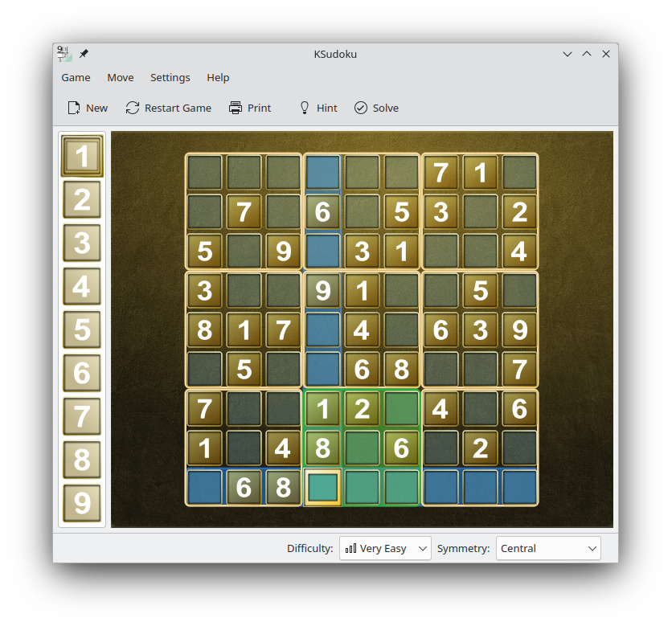
Task: Click the KSudoku app icon in title bar
Action: [x=64, y=54]
